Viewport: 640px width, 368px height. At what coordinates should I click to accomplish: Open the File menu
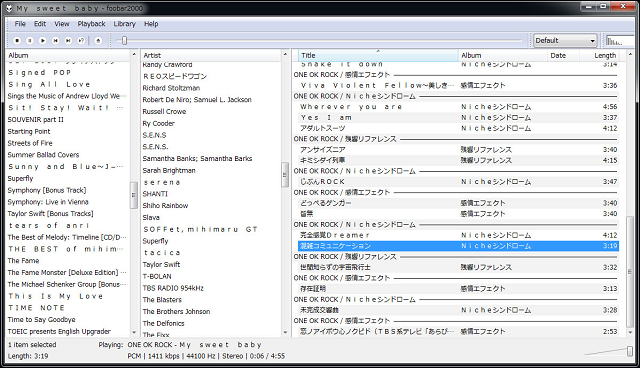20,24
